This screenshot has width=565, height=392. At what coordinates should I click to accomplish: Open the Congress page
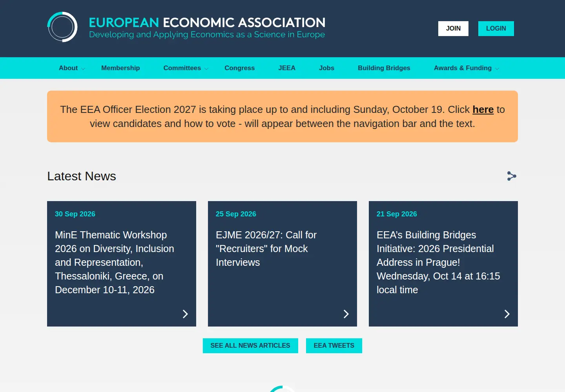point(239,68)
